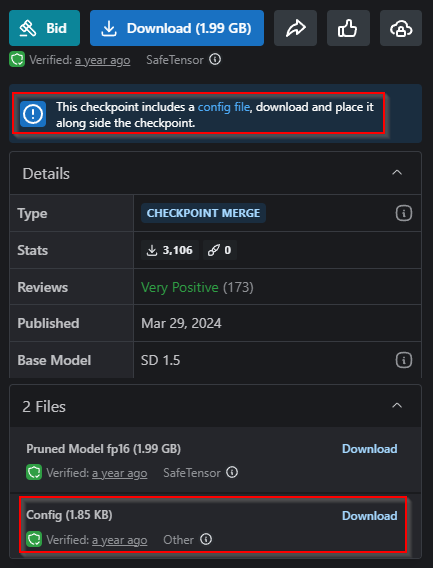Viewport: 433px width, 568px height.
Task: Download the Pruned Model fp16 file
Action: (370, 448)
